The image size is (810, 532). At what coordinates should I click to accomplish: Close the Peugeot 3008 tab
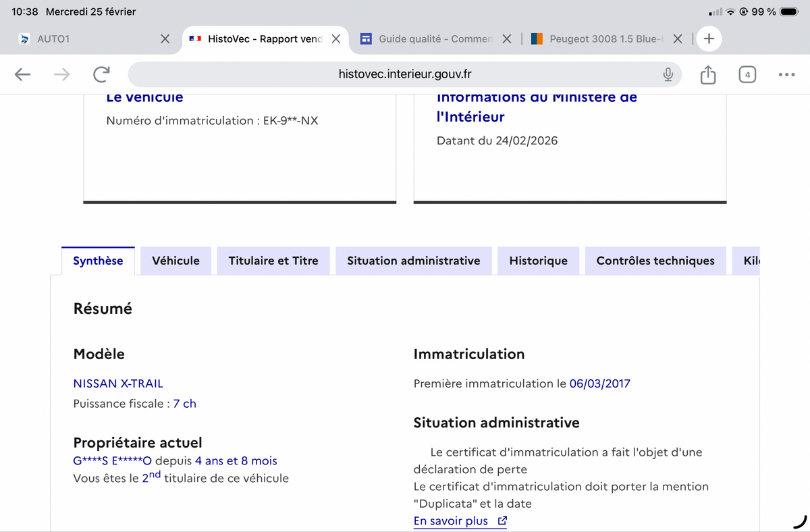click(x=678, y=39)
